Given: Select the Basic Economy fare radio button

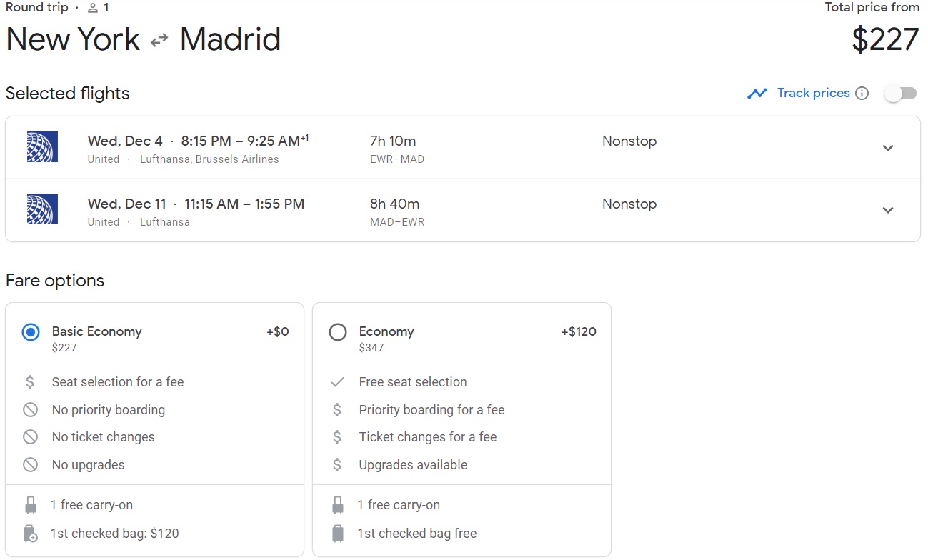Looking at the screenshot, I should [x=31, y=332].
